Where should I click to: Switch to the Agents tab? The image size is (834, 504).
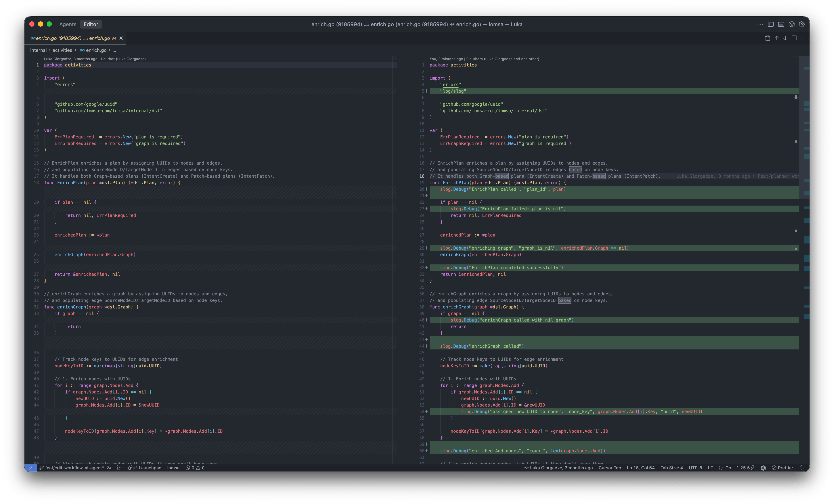[x=68, y=24]
